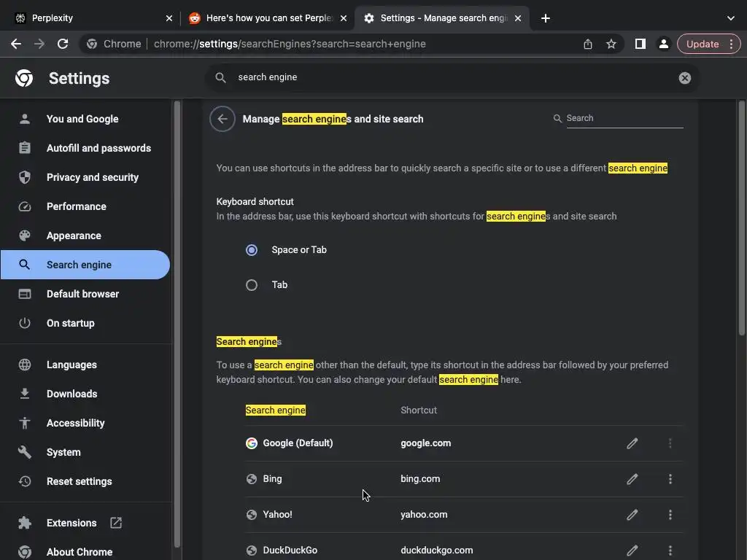
Task: Share this page icon in address bar
Action: [x=588, y=44]
